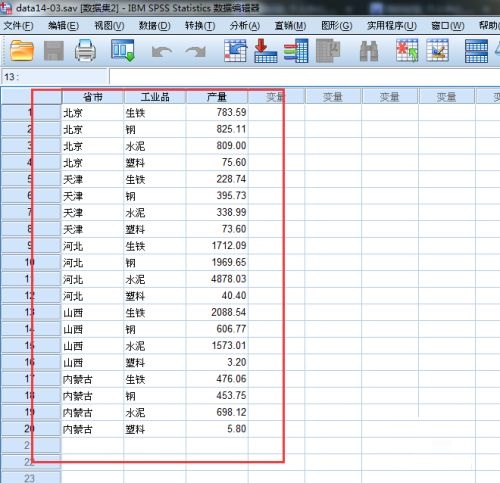Screen dimensions: 500x483
Task: Click the cell value editing field
Action: (x=305, y=77)
